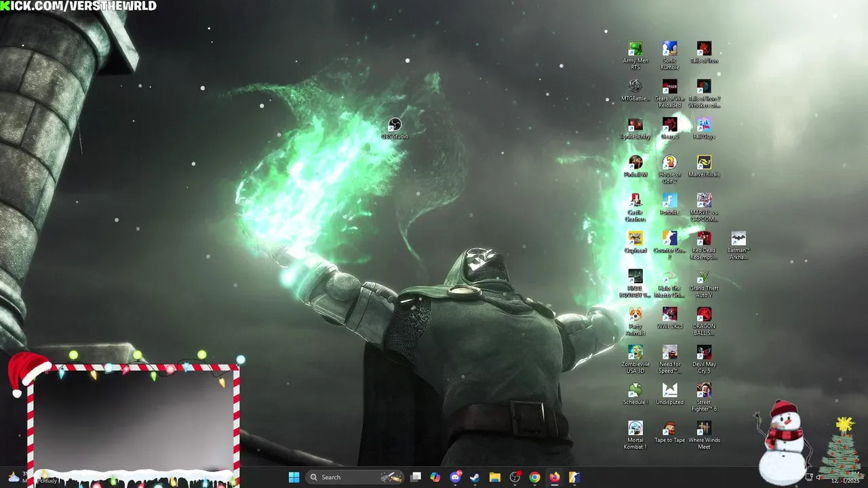Image resolution: width=868 pixels, height=488 pixels.
Task: Select Grand Theft Auto V shortcut
Action: (x=705, y=283)
